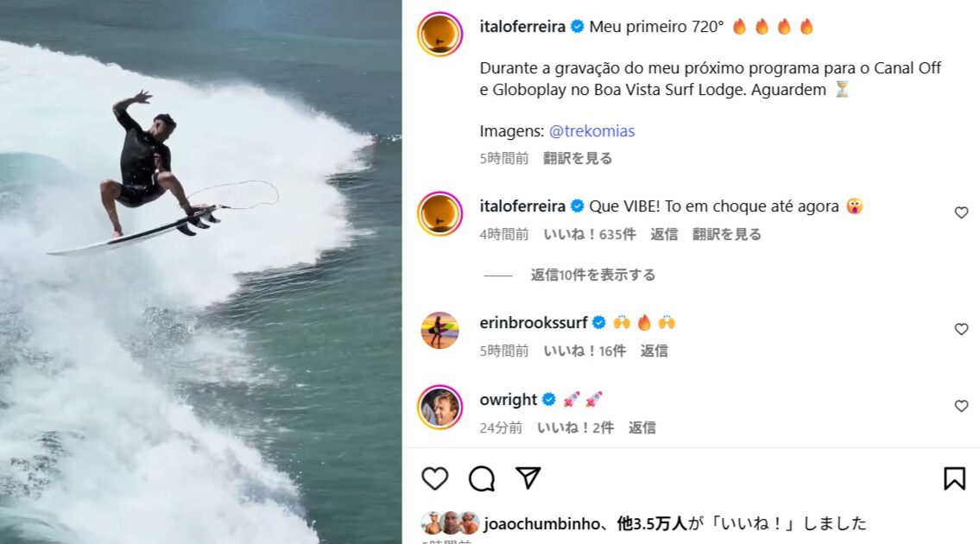Open italoferreira avatar beside Que VIBE comment
980x544 pixels.
pos(440,214)
